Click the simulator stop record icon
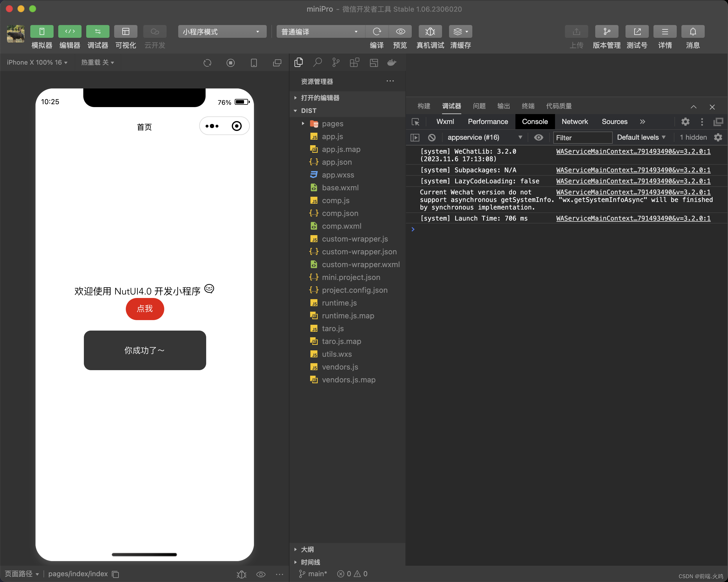The image size is (728, 582). tap(231, 63)
